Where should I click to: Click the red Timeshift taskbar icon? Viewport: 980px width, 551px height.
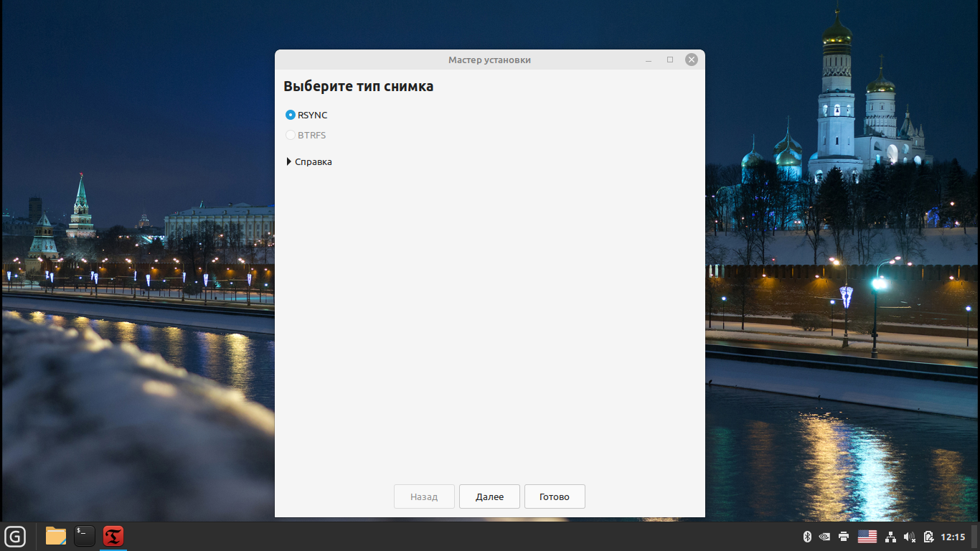click(113, 536)
